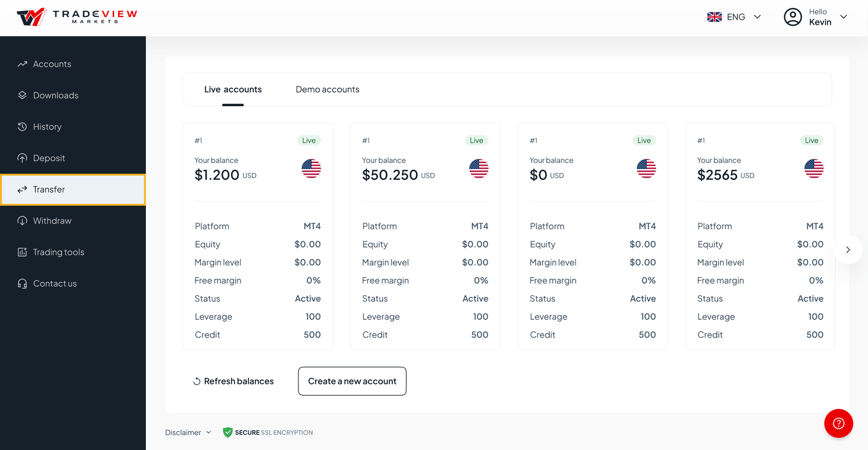Click the green SSL encryption shield icon

pos(228,432)
